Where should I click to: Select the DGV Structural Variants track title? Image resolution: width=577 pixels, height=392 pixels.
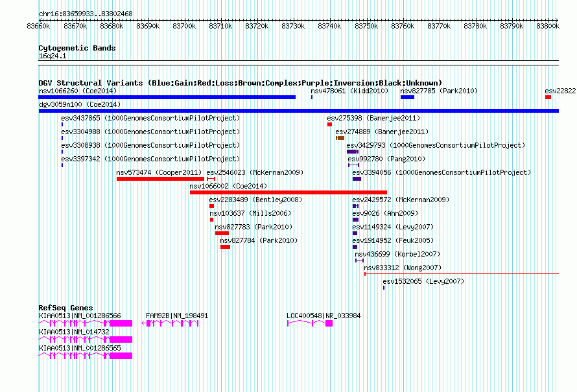pyautogui.click(x=241, y=83)
